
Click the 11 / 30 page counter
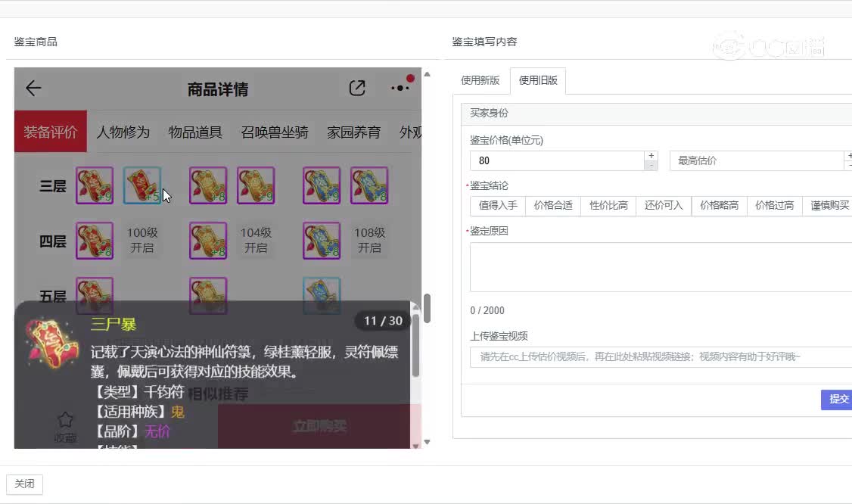(x=383, y=321)
